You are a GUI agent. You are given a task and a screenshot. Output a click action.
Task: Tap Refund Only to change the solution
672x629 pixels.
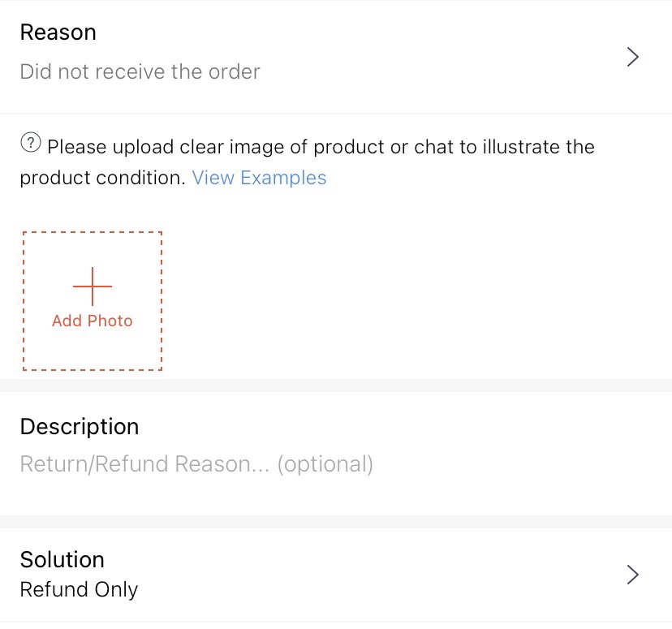point(78,590)
